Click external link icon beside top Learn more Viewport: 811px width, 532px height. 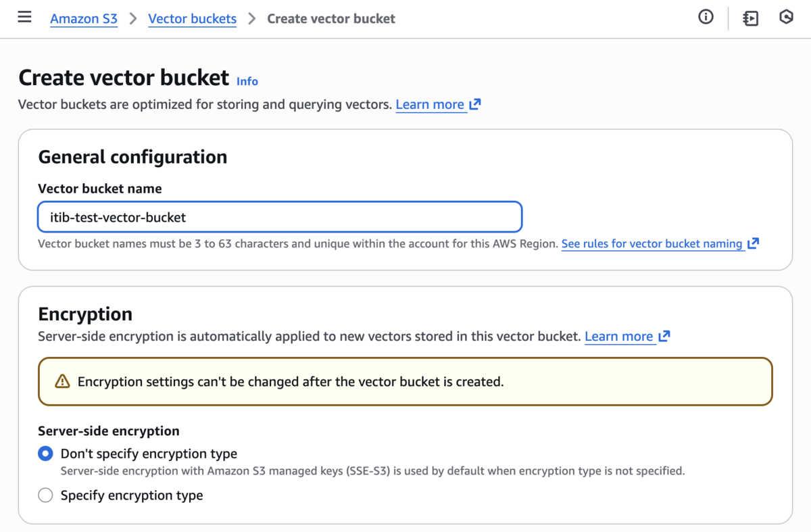coord(475,104)
